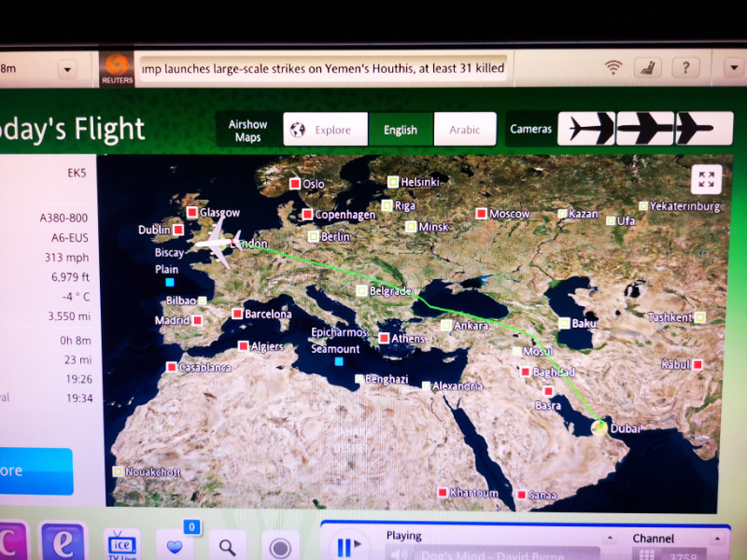The height and width of the screenshot is (560, 747).
Task: Switch map language to English
Action: (401, 130)
